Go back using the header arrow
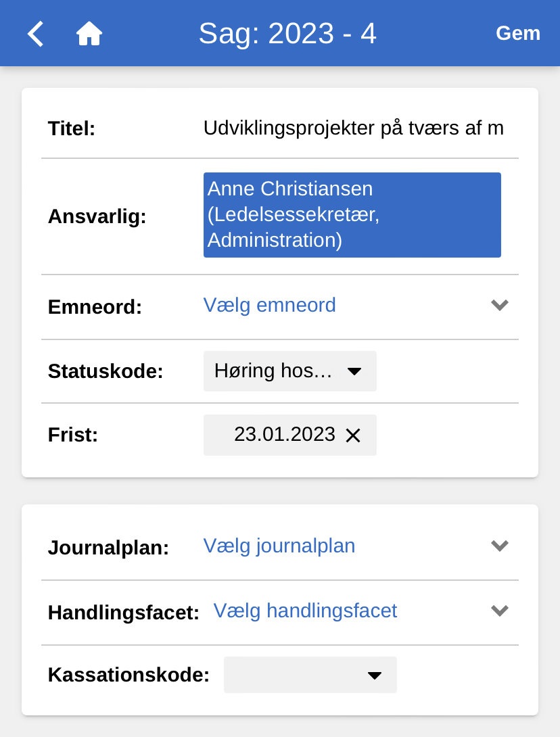 pos(36,34)
